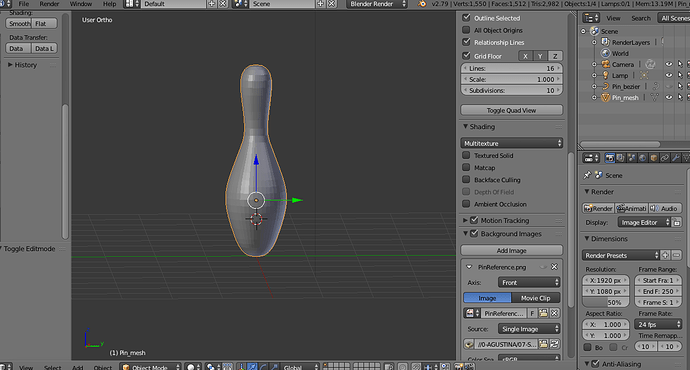
Task: Open the Window menu
Action: click(81, 4)
